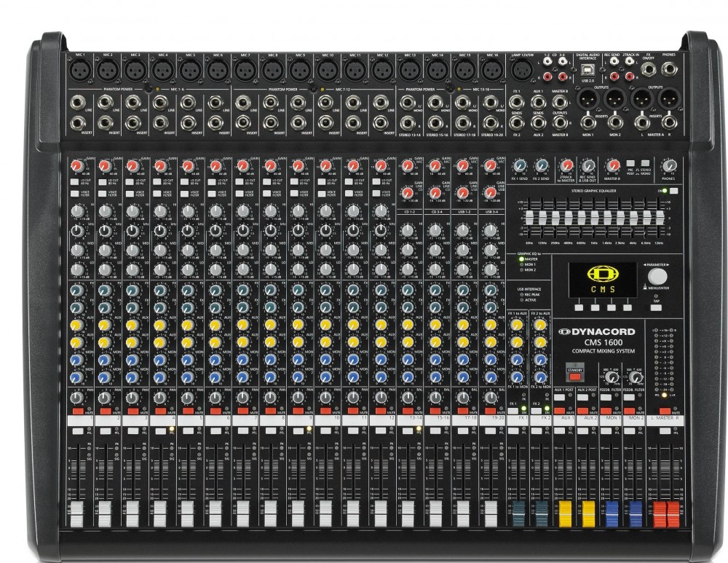Select the MIC 8 XLR input
This screenshot has width=728, height=563.
[x=272, y=70]
